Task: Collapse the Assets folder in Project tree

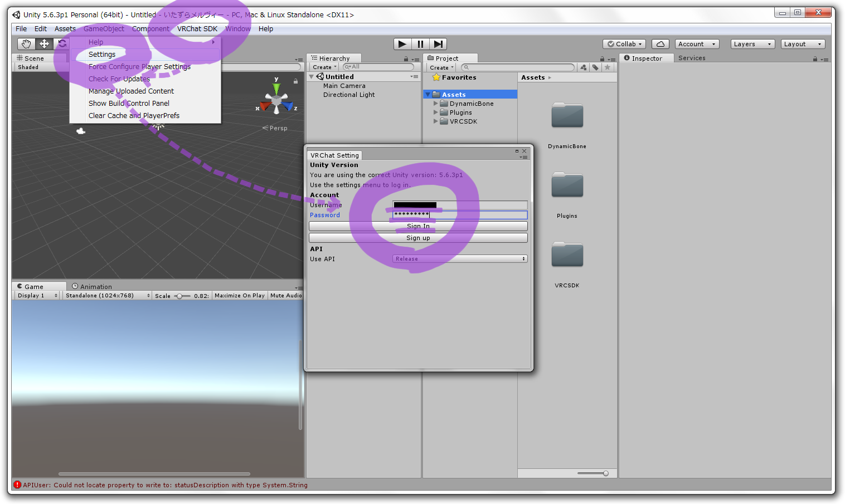Action: 428,95
